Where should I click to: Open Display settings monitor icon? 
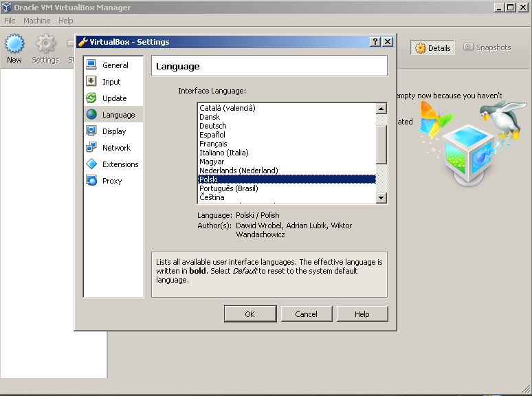click(x=91, y=131)
